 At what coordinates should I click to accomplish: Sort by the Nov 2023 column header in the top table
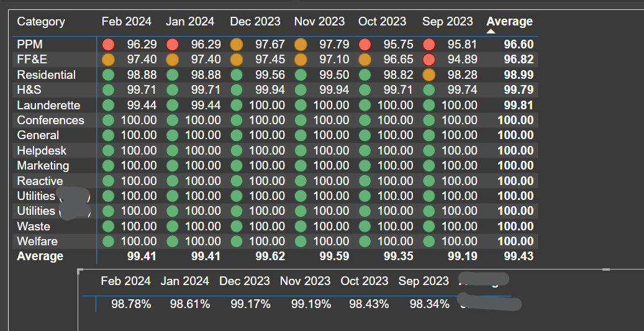(319, 21)
